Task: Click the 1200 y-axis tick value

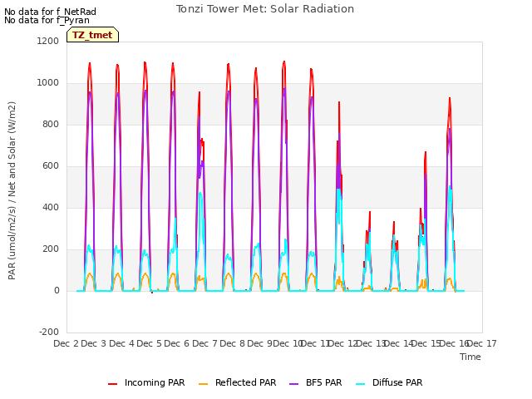Action: (x=48, y=41)
